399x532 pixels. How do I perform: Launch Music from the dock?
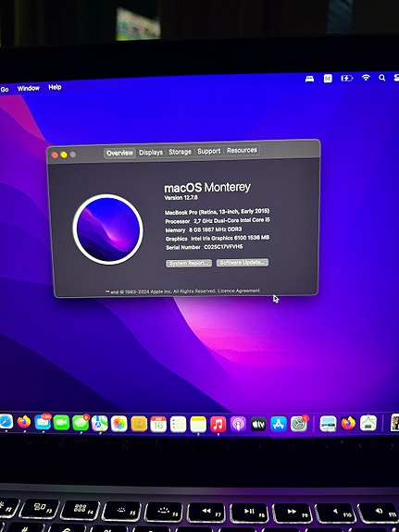(x=218, y=424)
